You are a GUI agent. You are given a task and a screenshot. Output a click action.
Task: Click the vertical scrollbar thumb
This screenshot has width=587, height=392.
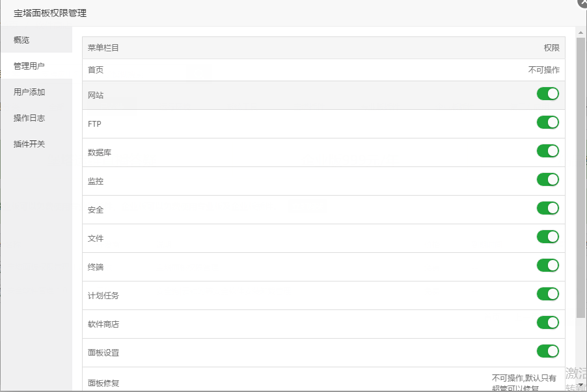[580, 176]
